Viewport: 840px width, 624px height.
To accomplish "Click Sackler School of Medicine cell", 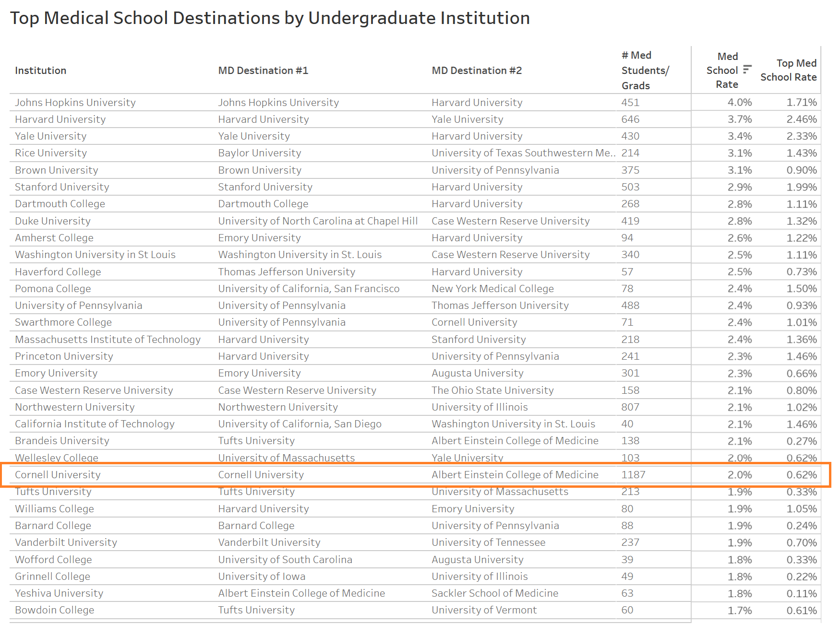I will point(495,593).
